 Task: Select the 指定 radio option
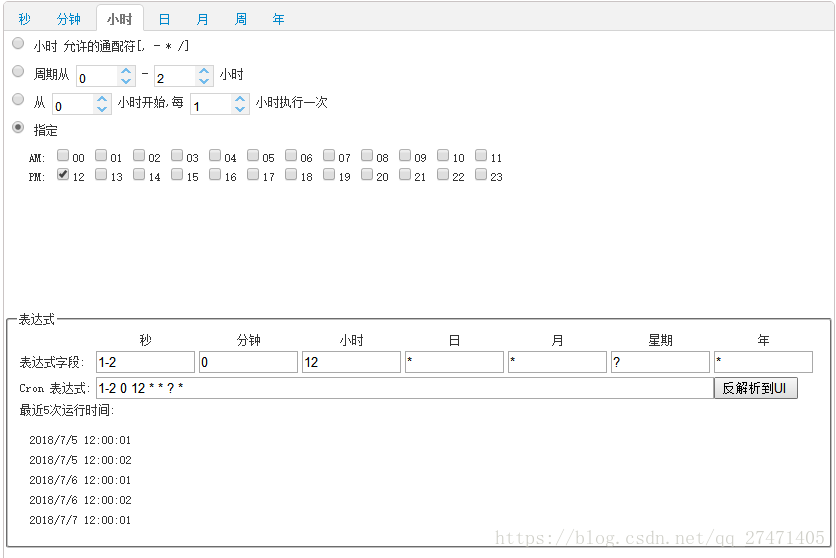coord(18,127)
